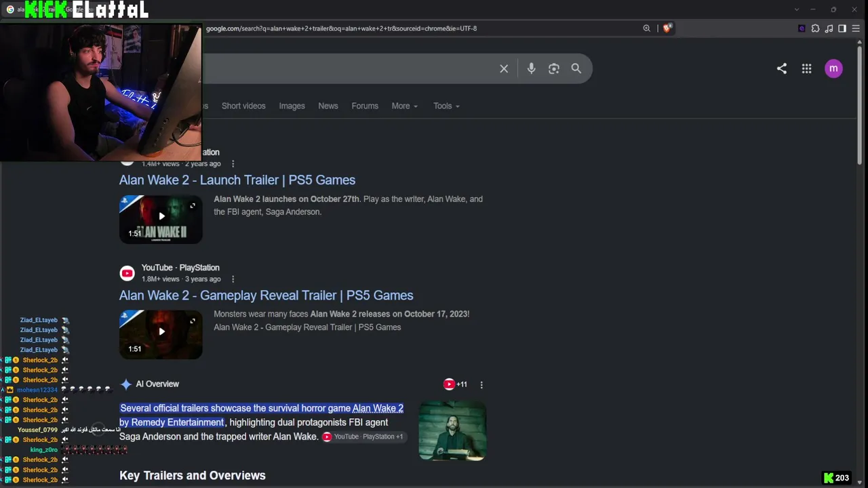The width and height of the screenshot is (868, 488).
Task: Open options for the Gameplay Reveal result
Action: (x=233, y=279)
